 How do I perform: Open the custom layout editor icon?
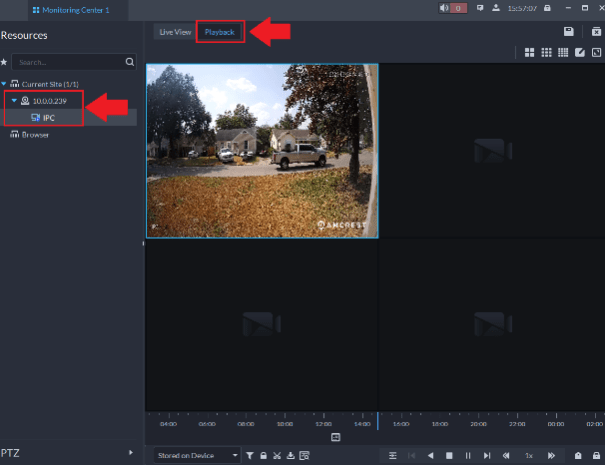point(579,52)
